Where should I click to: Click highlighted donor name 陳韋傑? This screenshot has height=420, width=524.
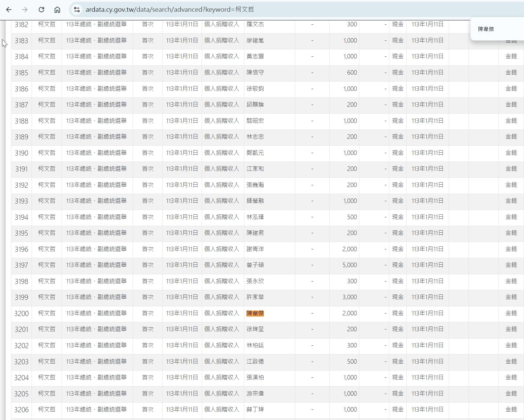(x=255, y=313)
